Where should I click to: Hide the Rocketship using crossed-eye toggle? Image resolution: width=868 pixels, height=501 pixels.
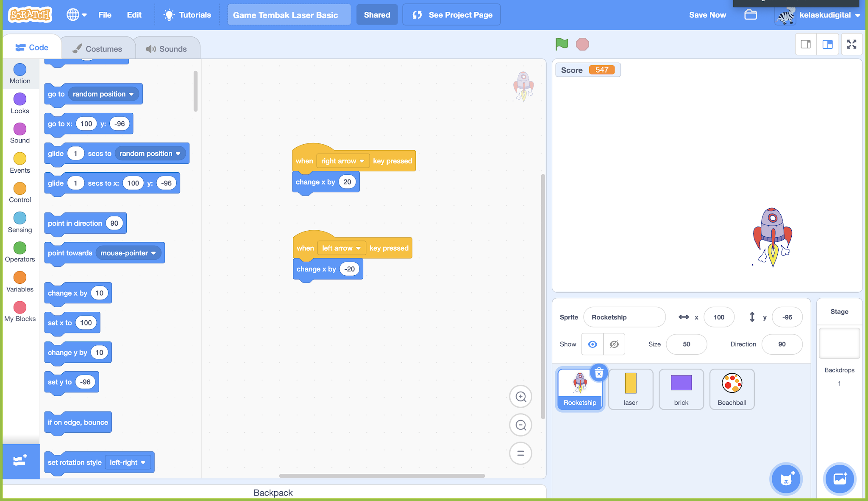tap(614, 344)
